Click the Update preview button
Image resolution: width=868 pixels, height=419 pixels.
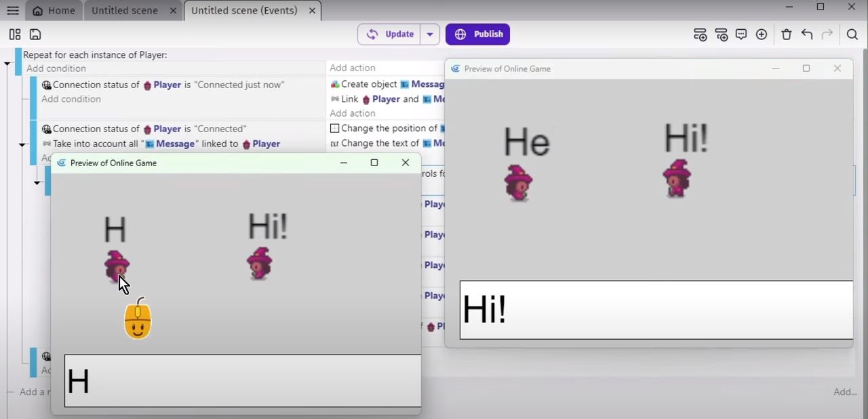pos(390,34)
